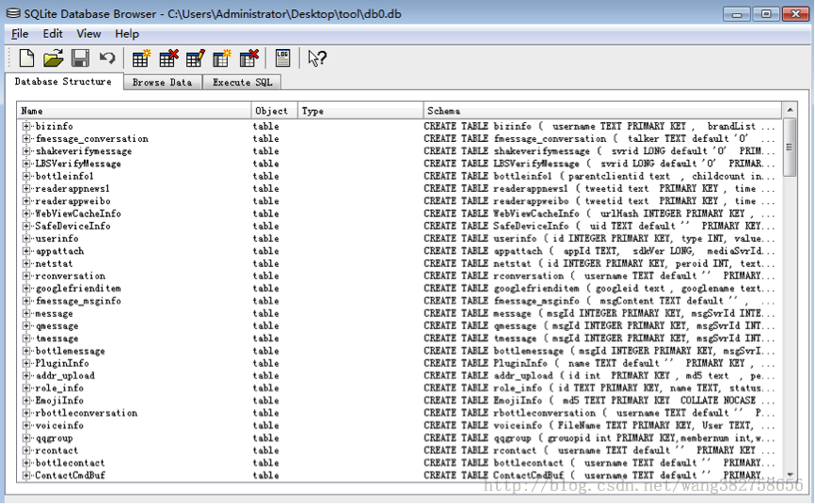Expand the fmessage_conversation table node
This screenshot has width=815, height=504.
tap(26, 139)
